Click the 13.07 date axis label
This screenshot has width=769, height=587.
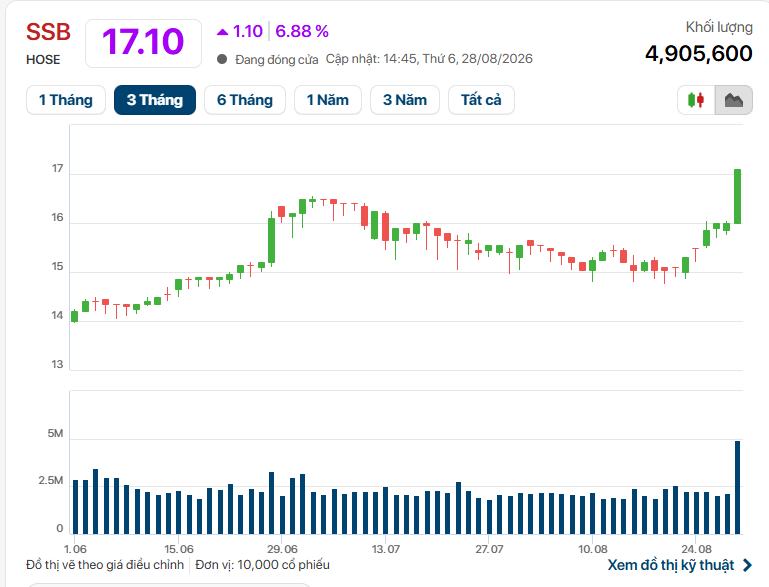(385, 549)
